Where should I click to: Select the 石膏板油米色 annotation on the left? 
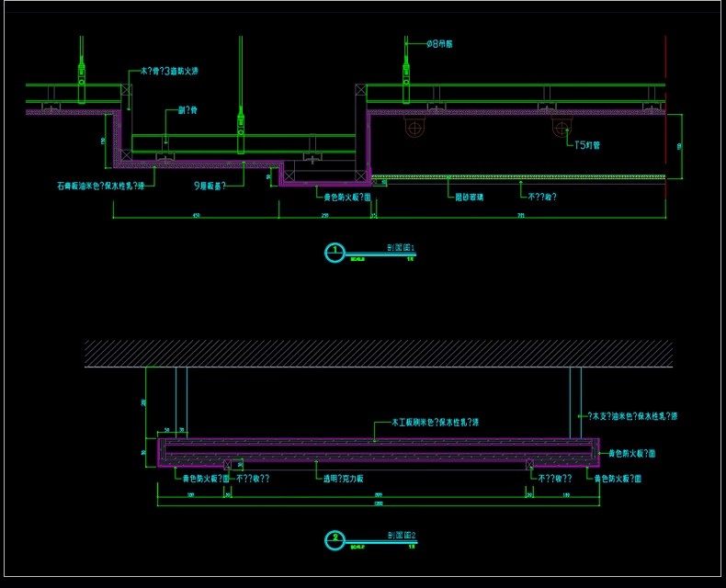[100, 185]
